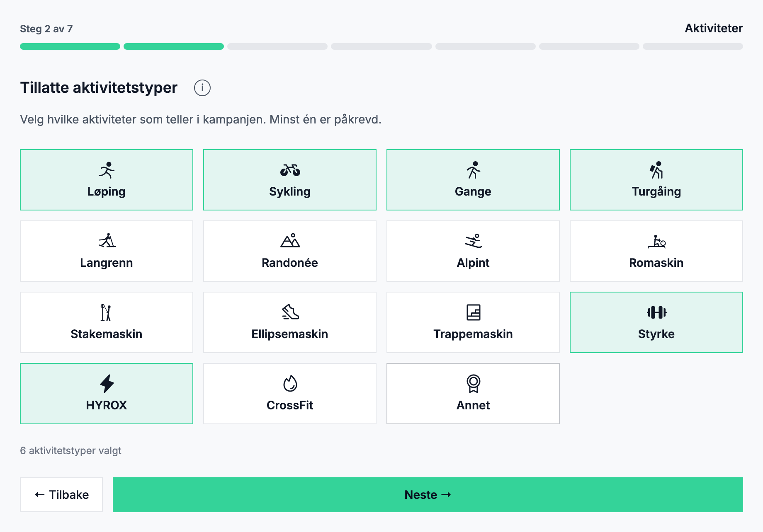Click the running figure icon in Løping
Viewport: 763px width, 532px height.
click(x=107, y=170)
